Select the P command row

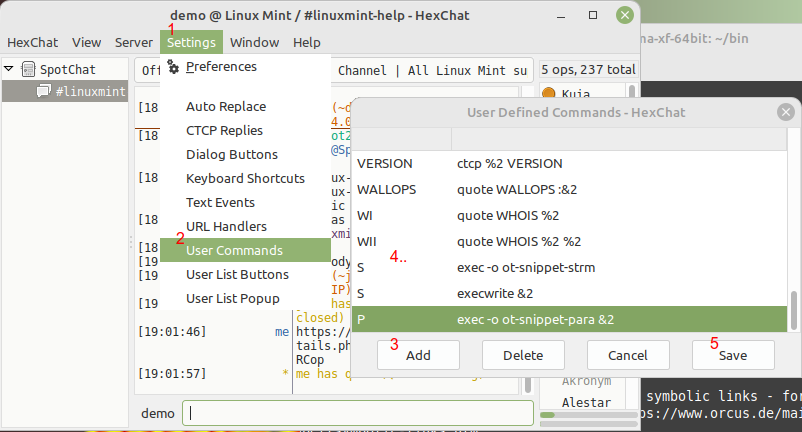tap(569, 320)
